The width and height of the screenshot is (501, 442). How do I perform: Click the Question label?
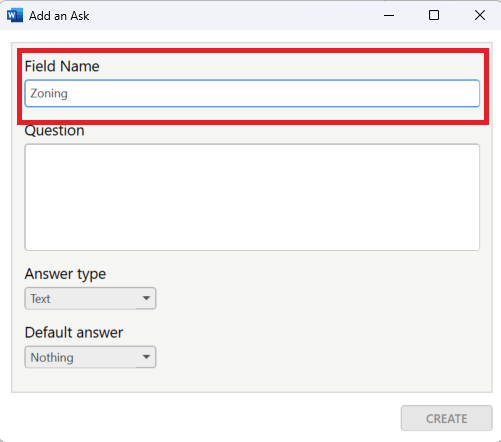(54, 131)
